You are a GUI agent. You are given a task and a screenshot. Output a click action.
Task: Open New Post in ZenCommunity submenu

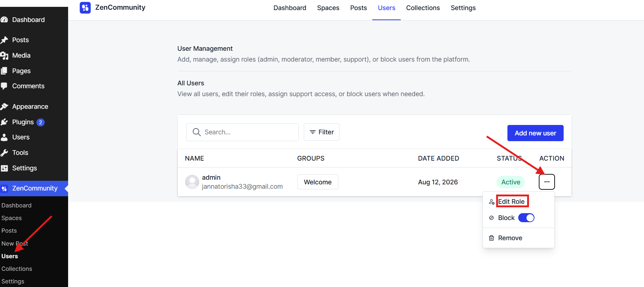tap(15, 243)
